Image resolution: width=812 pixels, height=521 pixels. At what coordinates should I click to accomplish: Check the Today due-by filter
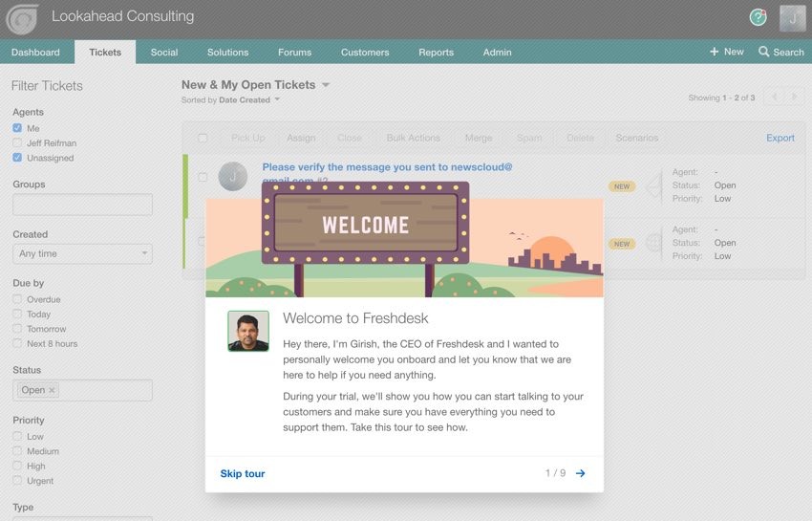[x=17, y=314]
